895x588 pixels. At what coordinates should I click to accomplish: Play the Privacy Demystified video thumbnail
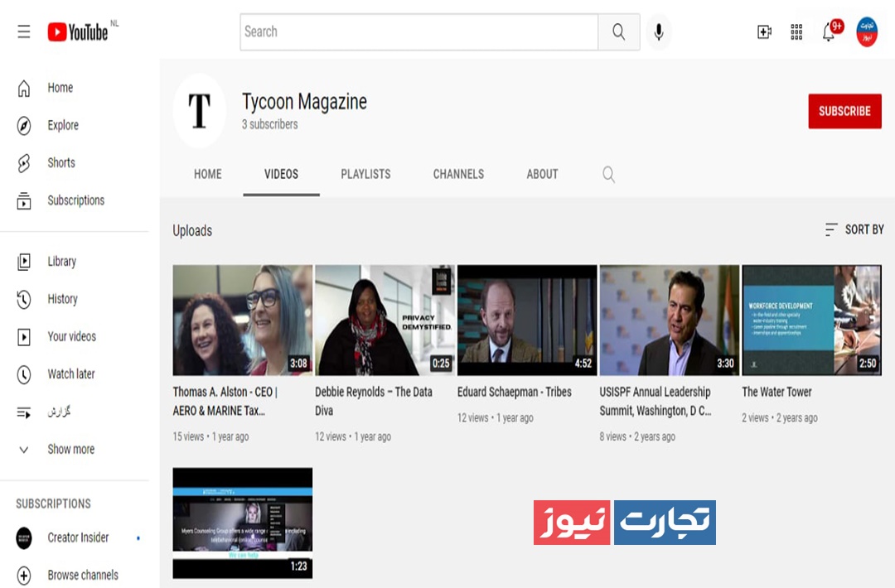coord(385,320)
